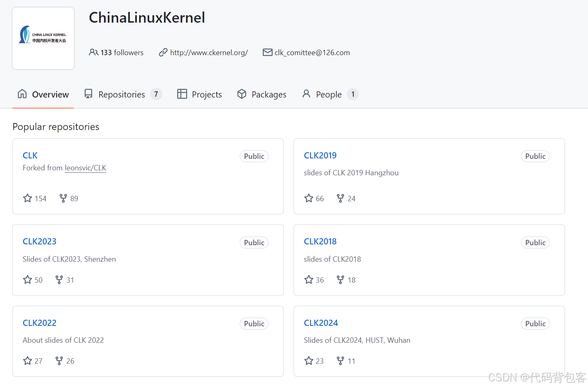View 11 forks of CLK2024
This screenshot has height=388, width=588.
coord(352,361)
